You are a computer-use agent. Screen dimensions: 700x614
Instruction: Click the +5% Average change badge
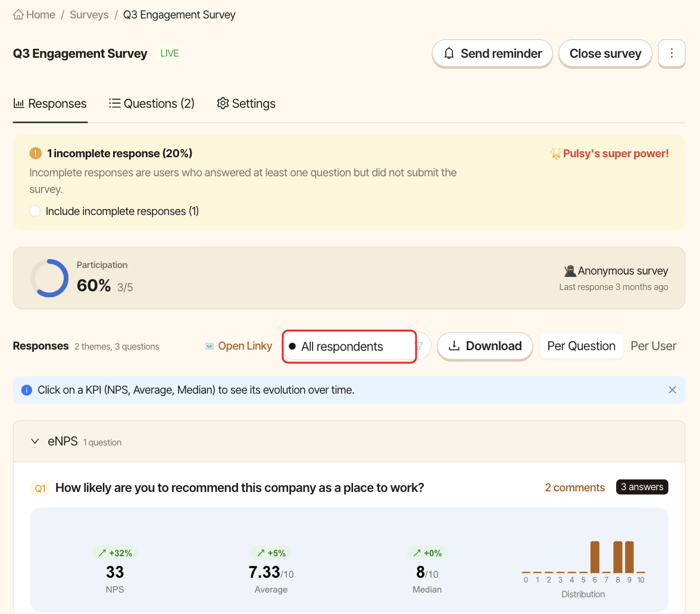click(x=271, y=553)
